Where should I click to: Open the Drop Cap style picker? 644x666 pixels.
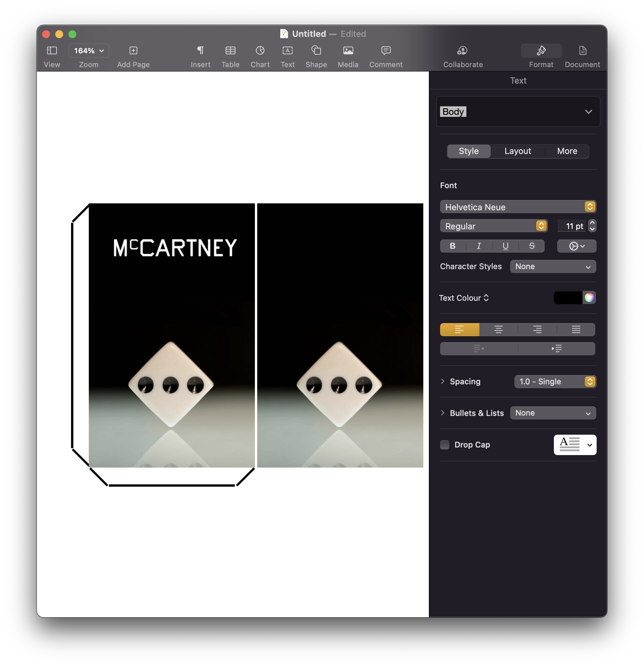click(575, 445)
